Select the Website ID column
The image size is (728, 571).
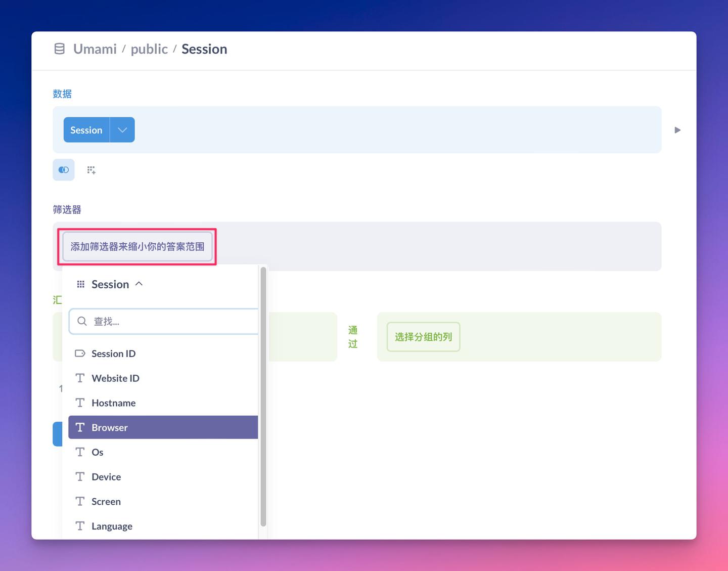tap(163, 378)
